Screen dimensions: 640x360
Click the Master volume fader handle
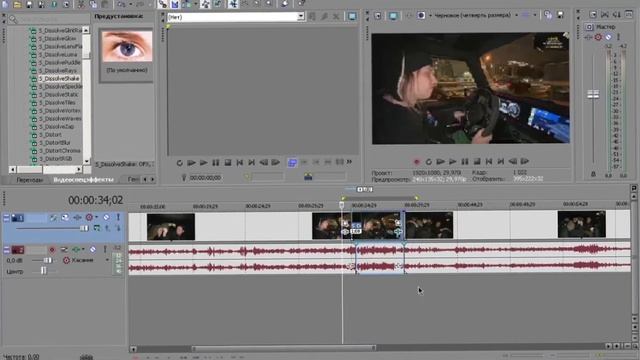pyautogui.click(x=593, y=94)
